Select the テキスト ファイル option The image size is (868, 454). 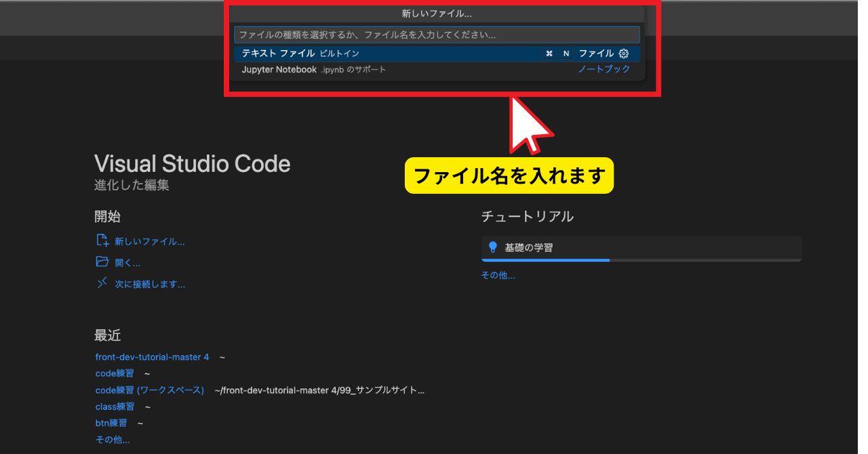(437, 54)
